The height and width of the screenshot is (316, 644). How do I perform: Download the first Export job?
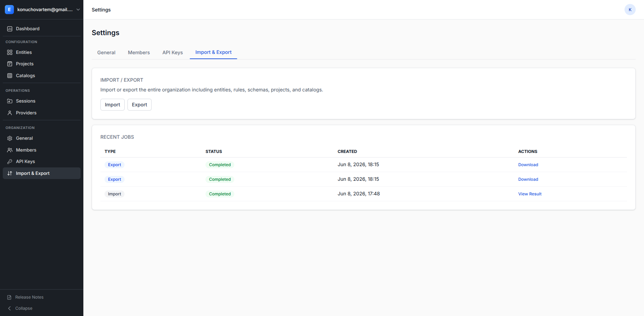[528, 165]
